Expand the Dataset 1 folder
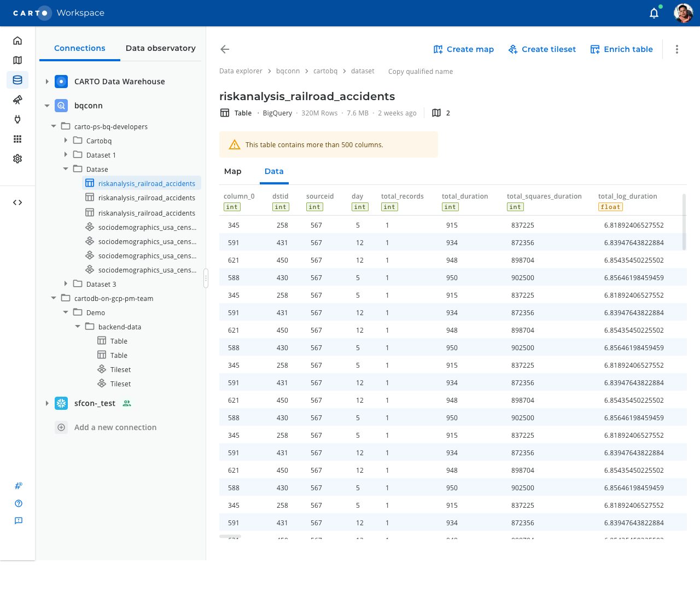 tap(66, 155)
